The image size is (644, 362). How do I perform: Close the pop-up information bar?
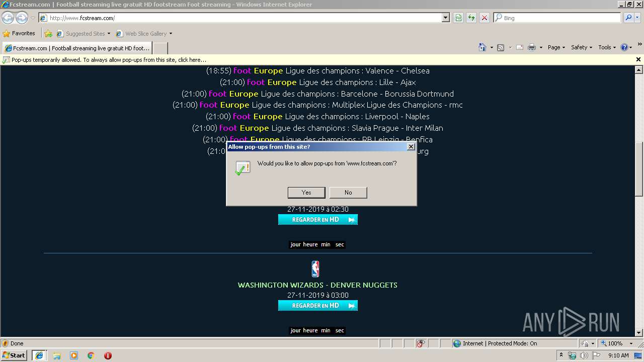[x=638, y=59]
